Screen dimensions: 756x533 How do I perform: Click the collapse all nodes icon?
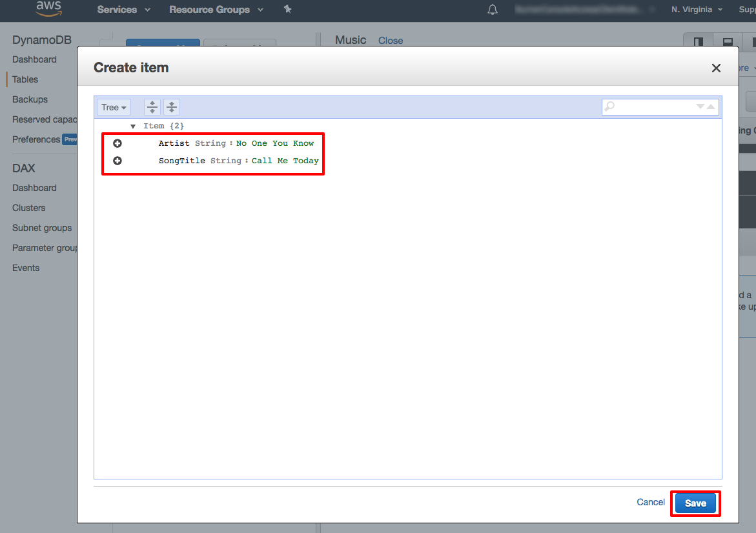(x=171, y=106)
